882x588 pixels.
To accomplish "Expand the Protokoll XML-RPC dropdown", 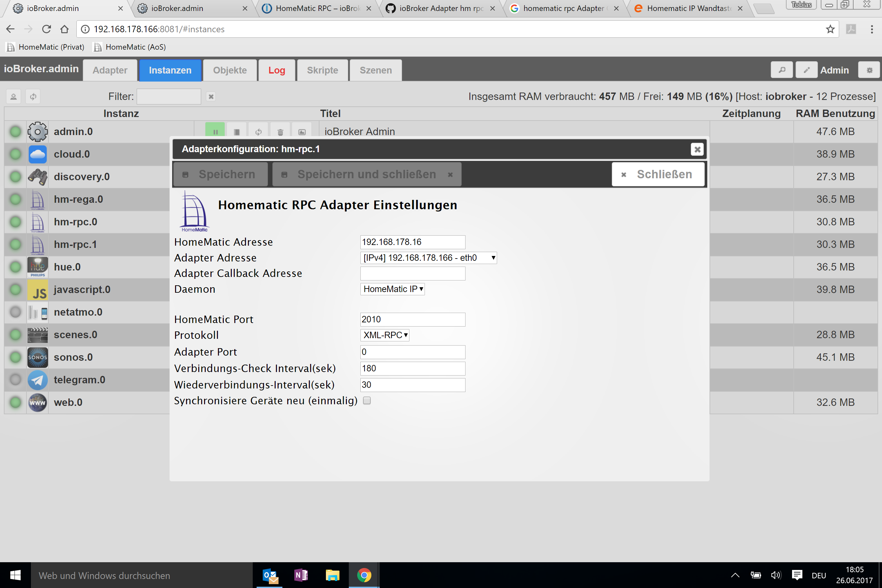I will pyautogui.click(x=385, y=335).
